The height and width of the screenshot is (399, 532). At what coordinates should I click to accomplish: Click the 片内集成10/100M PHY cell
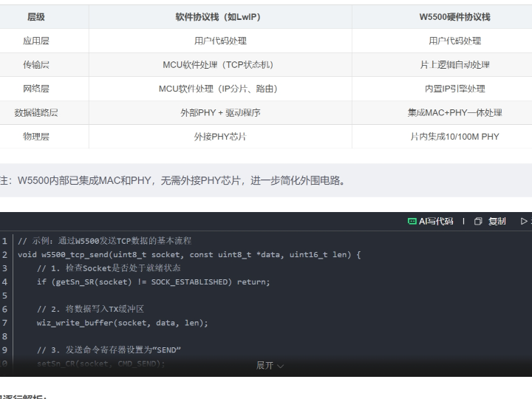pyautogui.click(x=454, y=137)
